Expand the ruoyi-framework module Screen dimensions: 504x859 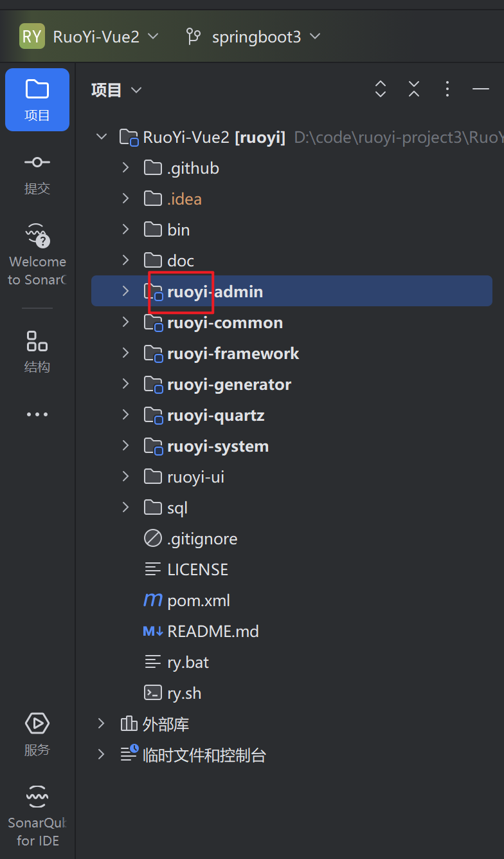(125, 353)
